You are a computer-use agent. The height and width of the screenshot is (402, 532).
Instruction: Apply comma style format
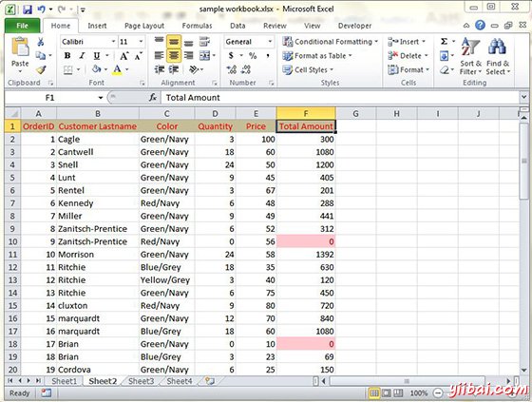click(x=268, y=56)
